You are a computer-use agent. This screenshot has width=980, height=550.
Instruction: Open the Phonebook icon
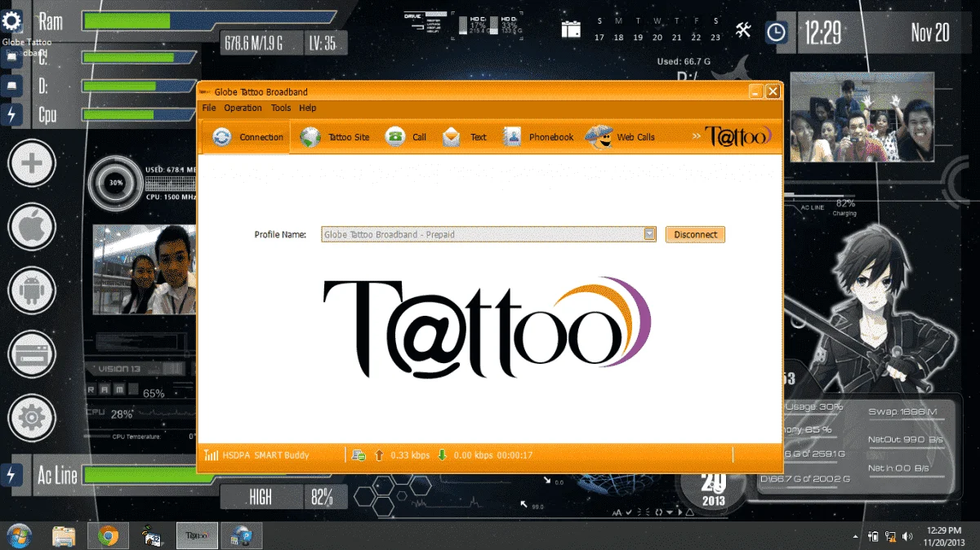(x=512, y=137)
